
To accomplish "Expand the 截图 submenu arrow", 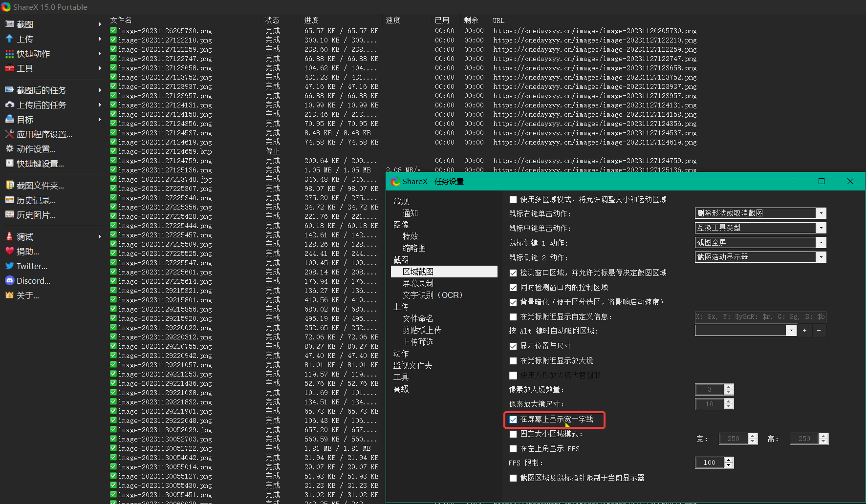I will click(x=100, y=24).
